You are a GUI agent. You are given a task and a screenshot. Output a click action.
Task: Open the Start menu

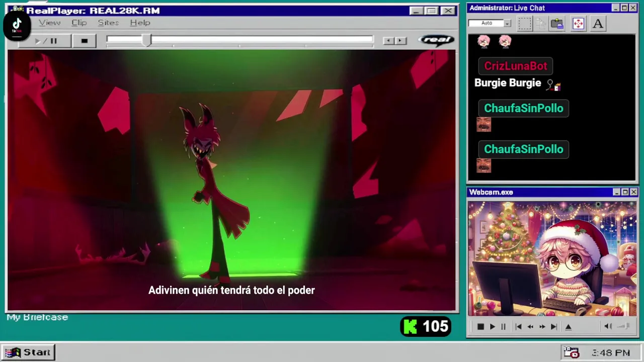click(x=28, y=352)
